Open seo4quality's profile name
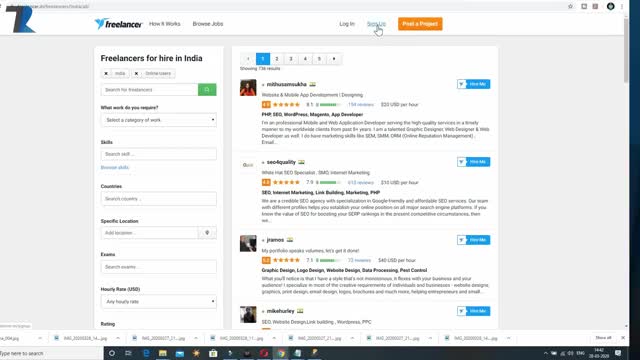This screenshot has height=360, width=640. coord(281,162)
